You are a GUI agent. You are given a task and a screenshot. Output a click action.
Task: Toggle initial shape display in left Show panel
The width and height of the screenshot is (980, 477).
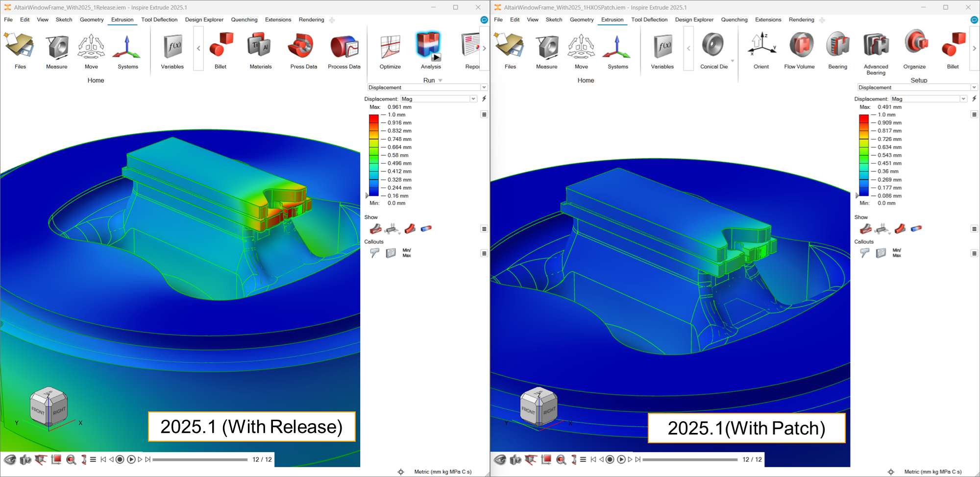pyautogui.click(x=376, y=229)
